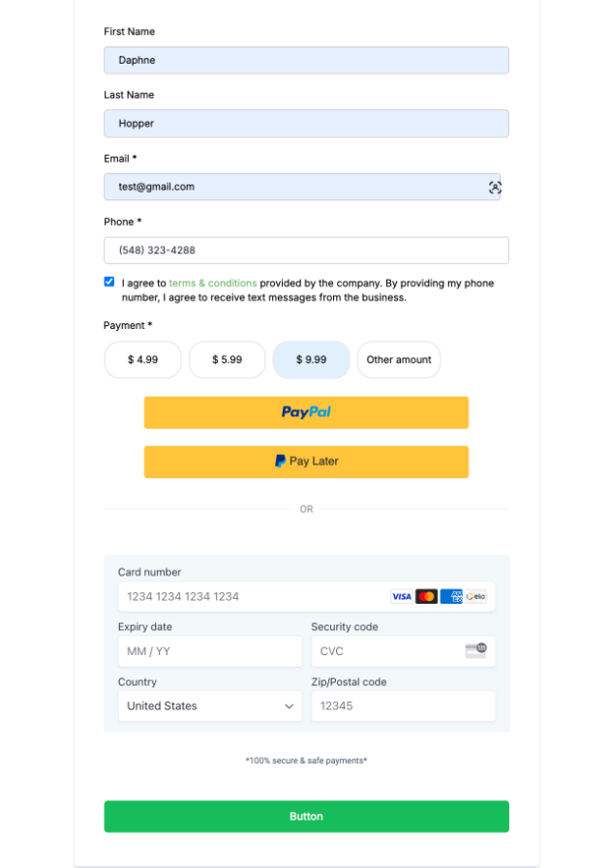Select the $ 5.99 payment option
610x868 pixels.
pos(227,360)
